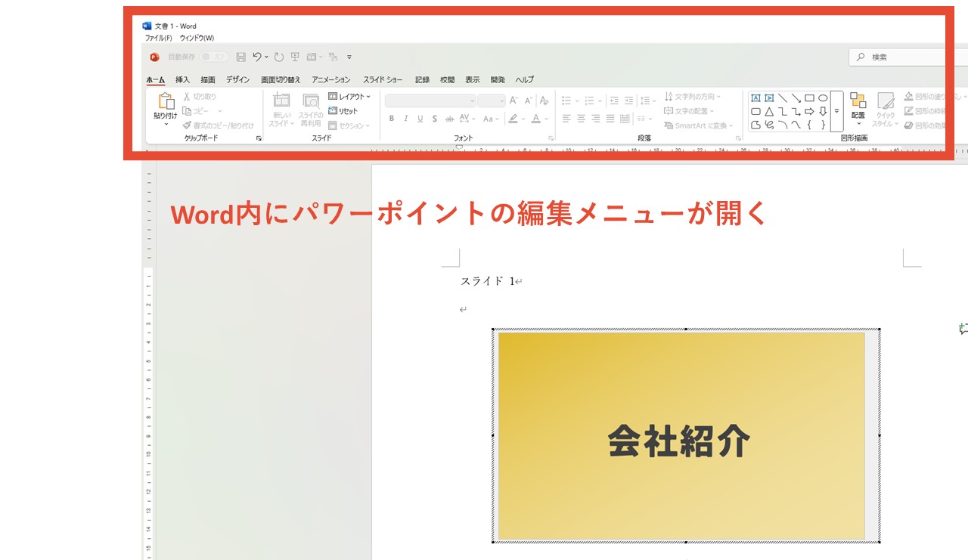Select the ホーム ribbon tab

155,79
